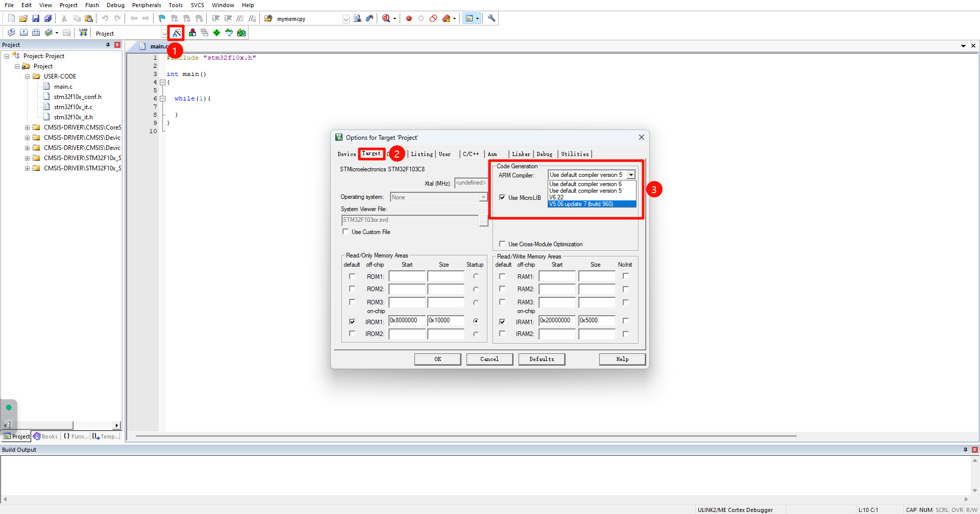980x514 pixels.
Task: Switch to the Linker tab
Action: 521,154
